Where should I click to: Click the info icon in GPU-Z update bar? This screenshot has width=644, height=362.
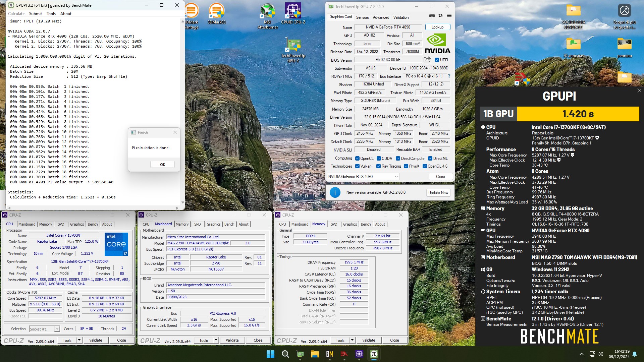coord(335,192)
